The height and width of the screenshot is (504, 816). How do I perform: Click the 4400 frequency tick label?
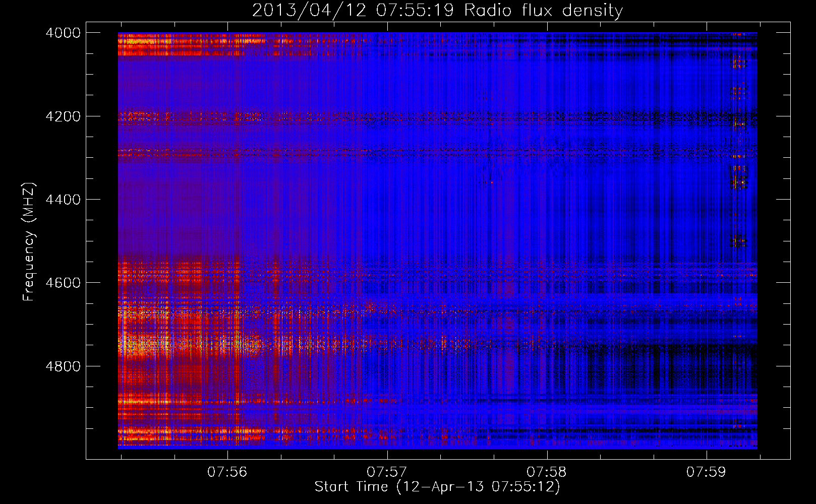click(63, 200)
